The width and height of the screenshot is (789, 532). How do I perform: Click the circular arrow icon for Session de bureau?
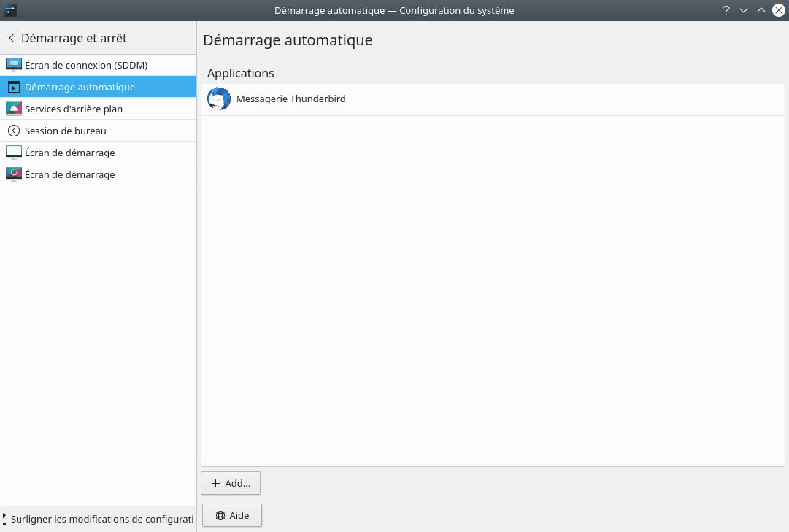pyautogui.click(x=14, y=131)
